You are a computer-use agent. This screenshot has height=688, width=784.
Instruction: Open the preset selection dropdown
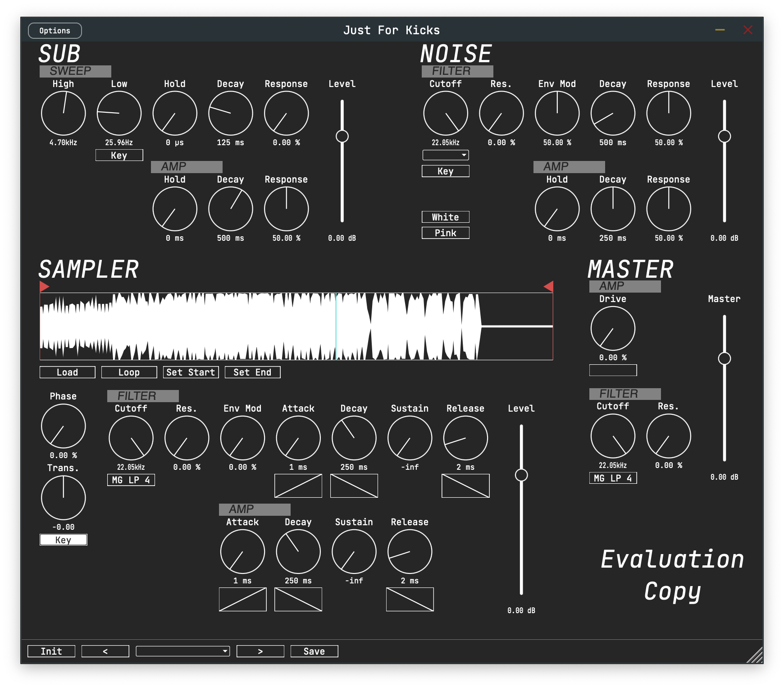tap(182, 651)
